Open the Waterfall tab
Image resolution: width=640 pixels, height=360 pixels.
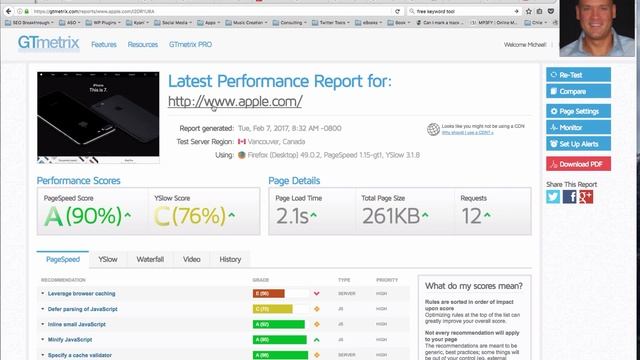point(150,260)
